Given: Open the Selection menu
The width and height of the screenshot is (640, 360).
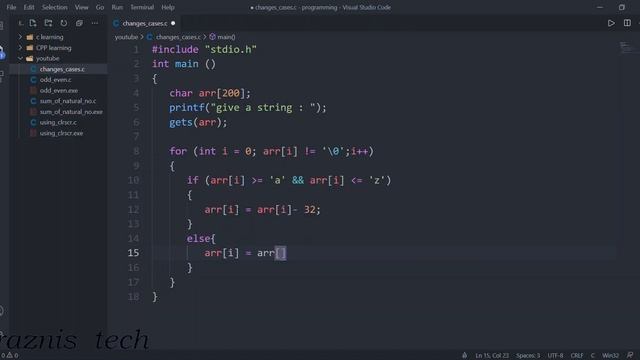Looking at the screenshot, I should 55,7.
